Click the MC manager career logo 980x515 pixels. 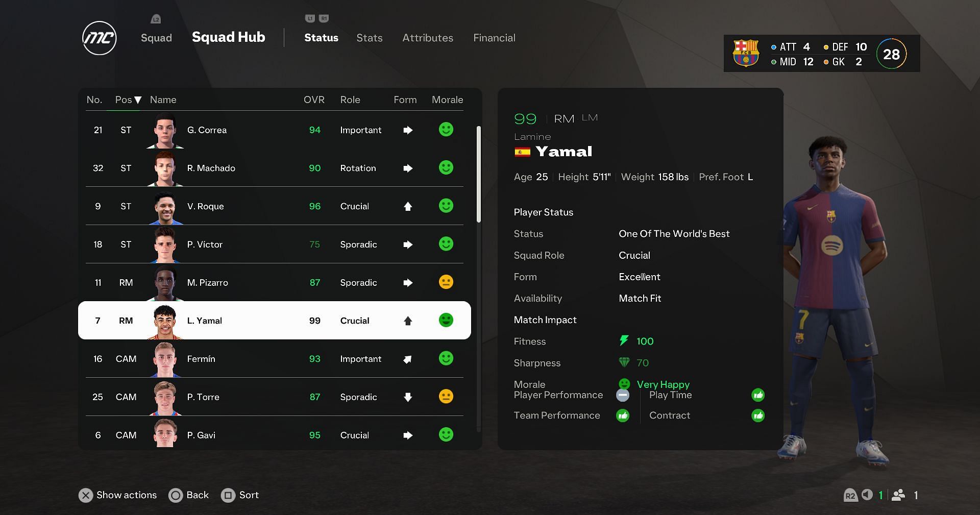(100, 38)
